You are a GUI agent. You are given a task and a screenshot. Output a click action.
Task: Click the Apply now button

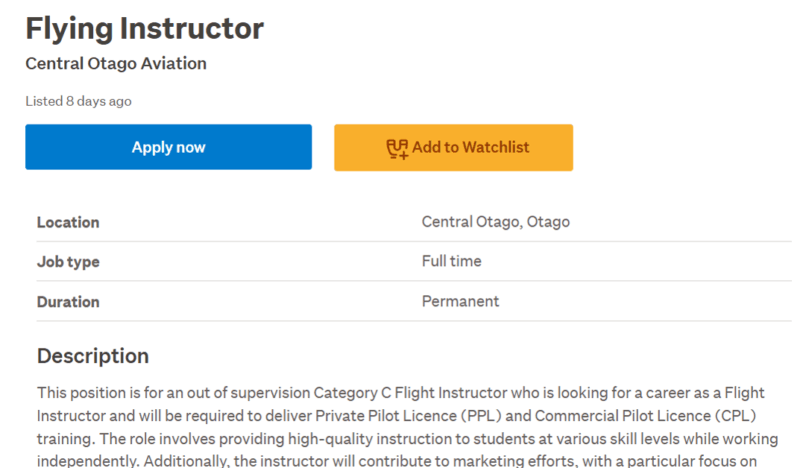point(168,147)
